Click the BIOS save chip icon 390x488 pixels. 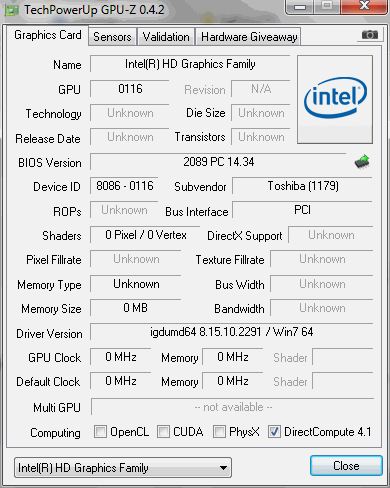(x=362, y=162)
